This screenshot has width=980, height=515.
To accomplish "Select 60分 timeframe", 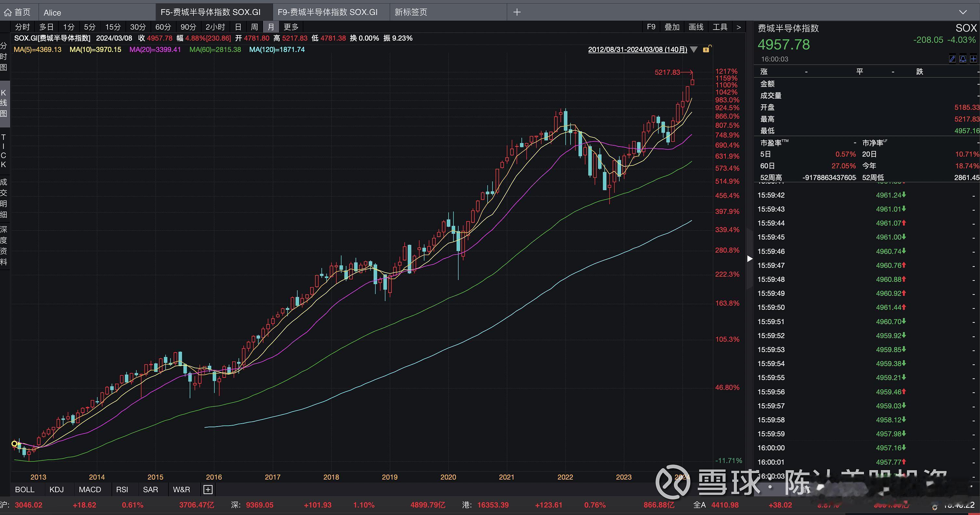I will [163, 27].
